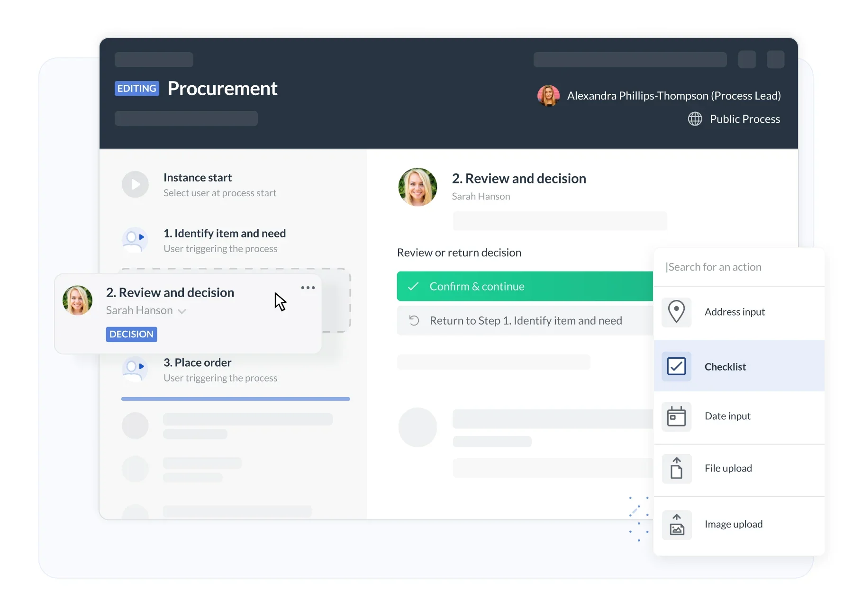This screenshot has width=853, height=616.
Task: Click the File upload icon
Action: click(x=676, y=469)
